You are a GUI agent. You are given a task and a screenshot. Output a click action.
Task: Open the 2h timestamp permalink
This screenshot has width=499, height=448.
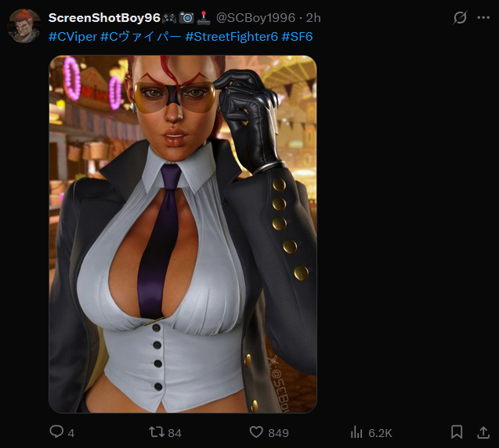pyautogui.click(x=313, y=18)
